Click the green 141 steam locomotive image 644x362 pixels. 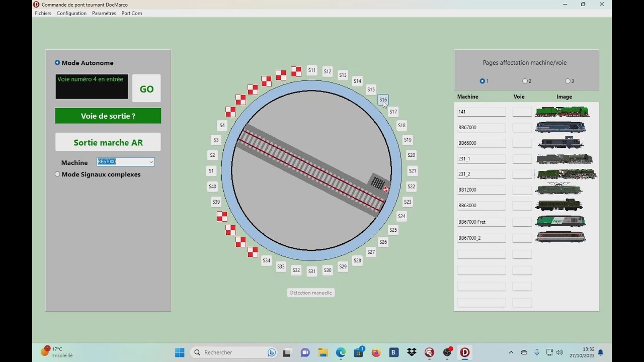(562, 112)
